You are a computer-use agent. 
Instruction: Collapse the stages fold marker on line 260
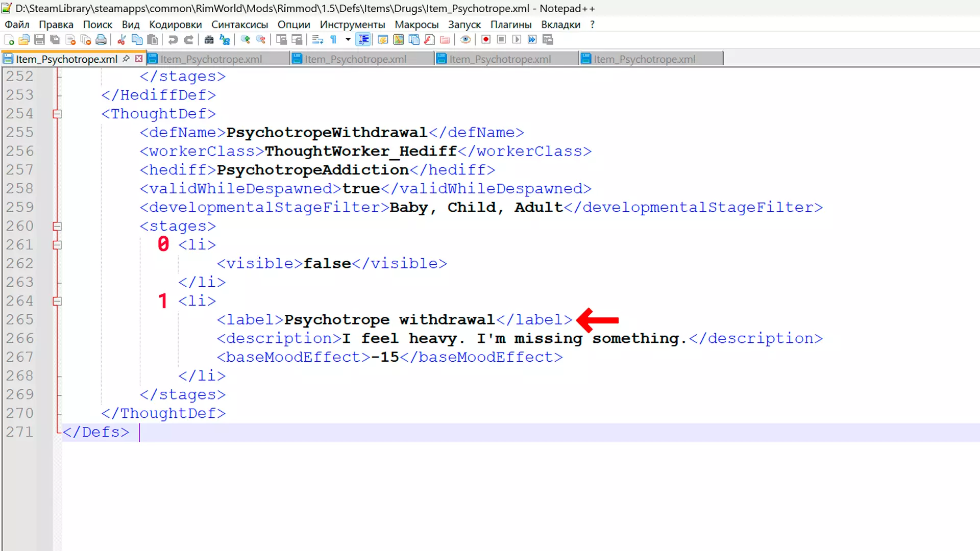[x=57, y=226]
